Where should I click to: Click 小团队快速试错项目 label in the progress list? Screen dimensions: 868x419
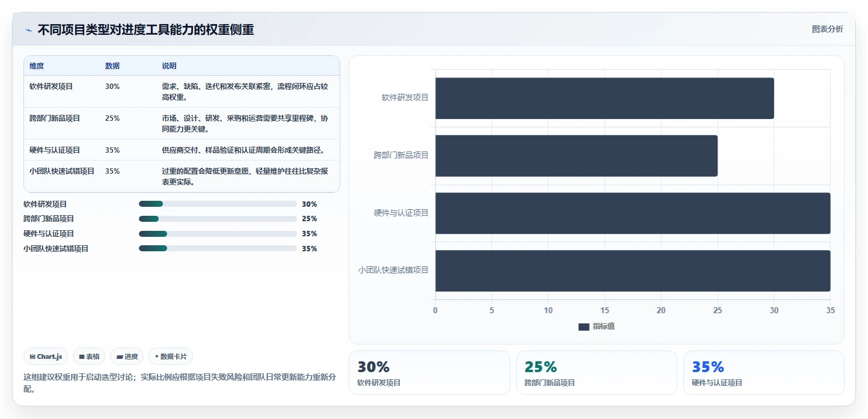(x=56, y=249)
